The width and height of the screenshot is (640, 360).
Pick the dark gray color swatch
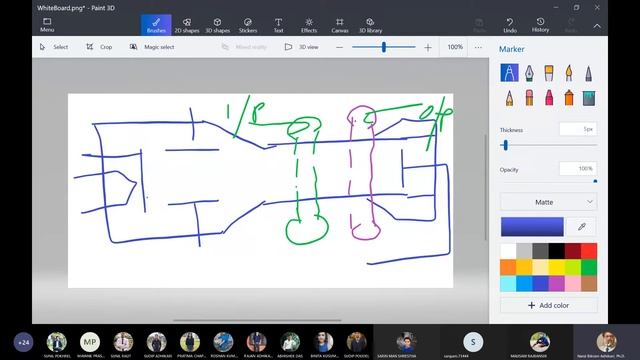(x=540, y=251)
